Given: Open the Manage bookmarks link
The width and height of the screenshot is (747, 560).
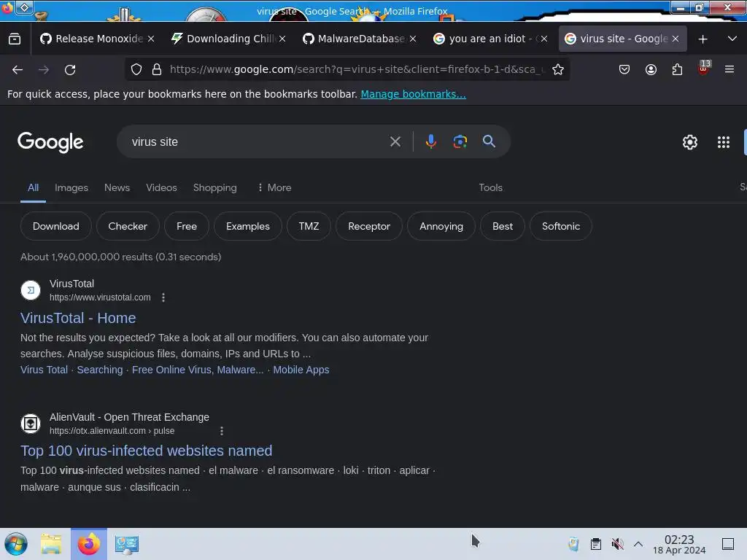Looking at the screenshot, I should tap(413, 94).
